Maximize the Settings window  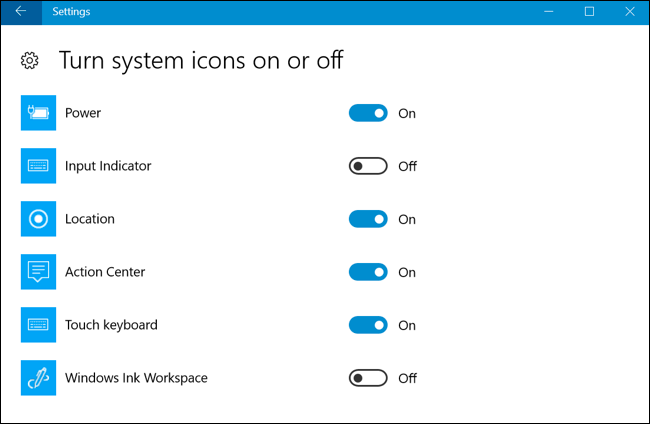[x=589, y=12]
